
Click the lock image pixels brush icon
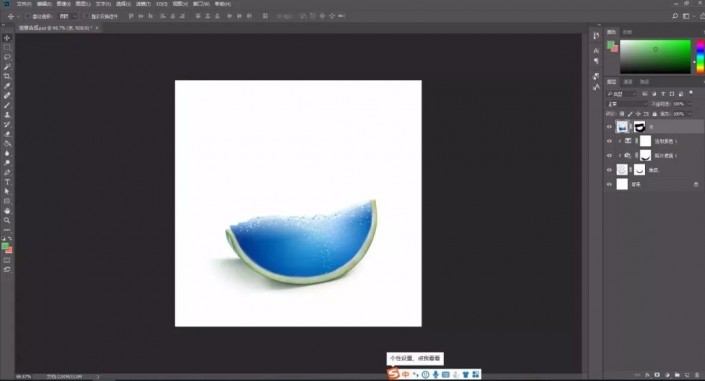click(x=630, y=114)
